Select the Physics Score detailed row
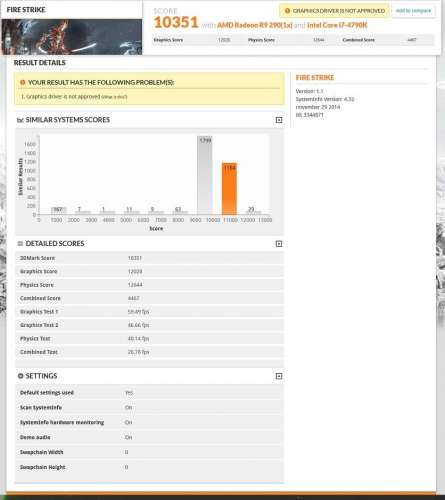 149,285
